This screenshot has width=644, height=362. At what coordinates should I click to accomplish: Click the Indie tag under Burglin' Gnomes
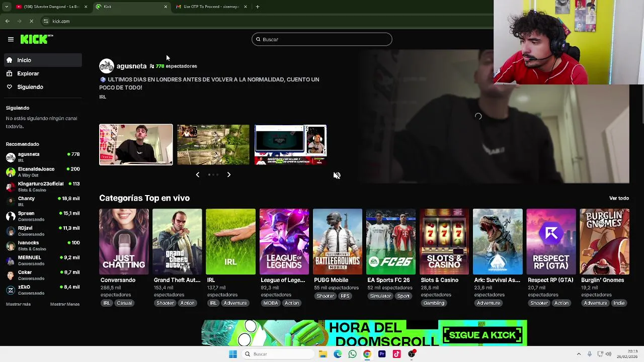tap(619, 303)
